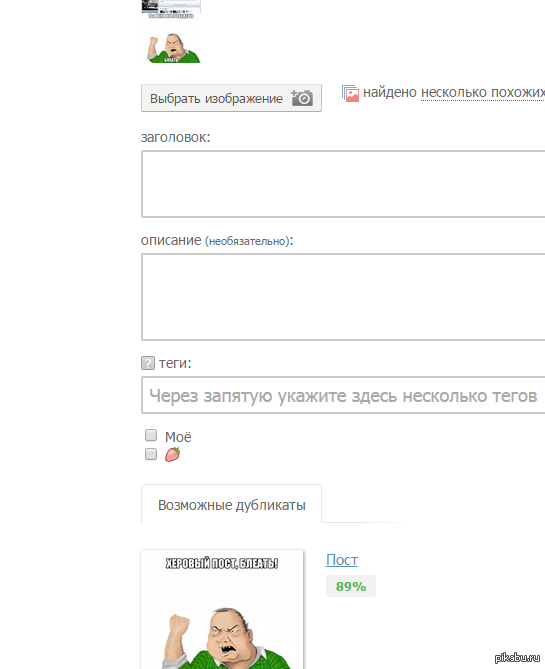Viewport: 545px width, 669px height.
Task: Click the strawberry icon label
Action: click(x=172, y=454)
